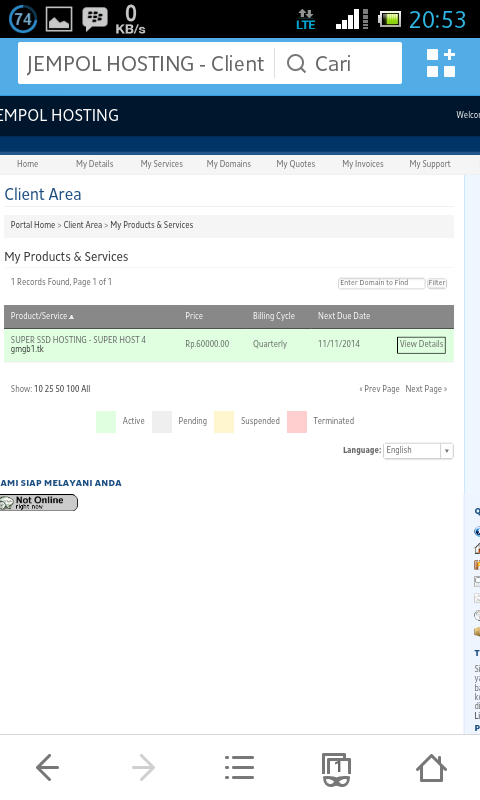Screen dimensions: 480x800
Task: Show 25 records per page
Action: [x=49, y=389]
